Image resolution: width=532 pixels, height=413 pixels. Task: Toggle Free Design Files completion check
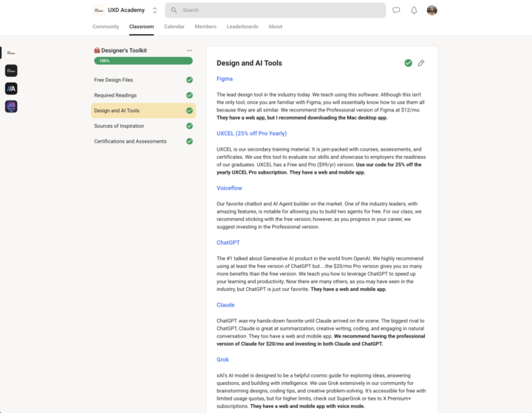[190, 80]
